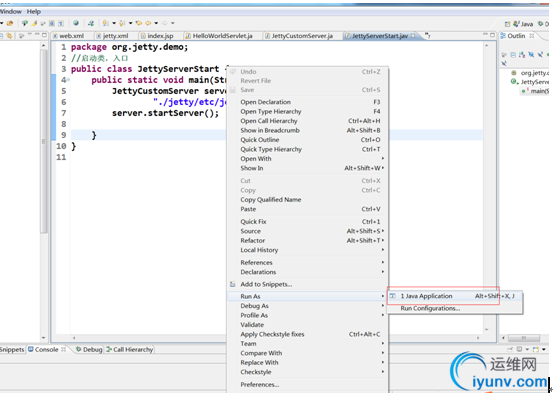Choose 1 Java Application from Run As submenu
Image resolution: width=553 pixels, height=398 pixels.
pyautogui.click(x=455, y=296)
